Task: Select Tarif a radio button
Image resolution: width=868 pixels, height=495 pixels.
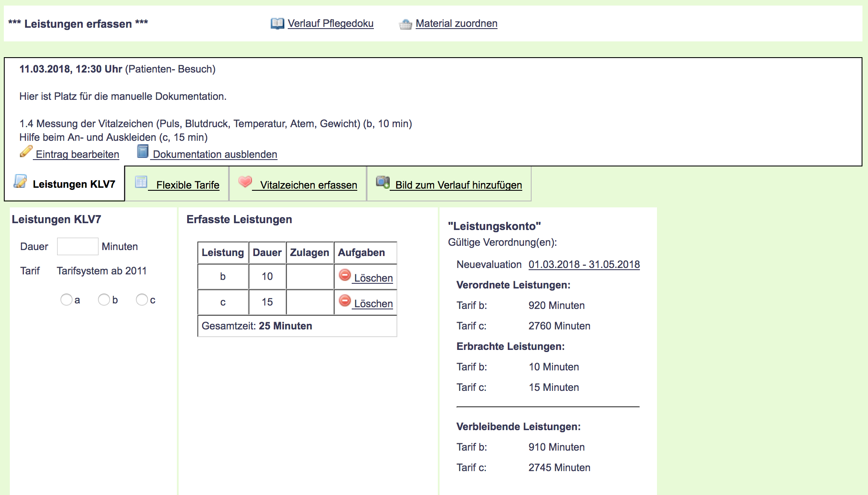Action: pyautogui.click(x=67, y=300)
